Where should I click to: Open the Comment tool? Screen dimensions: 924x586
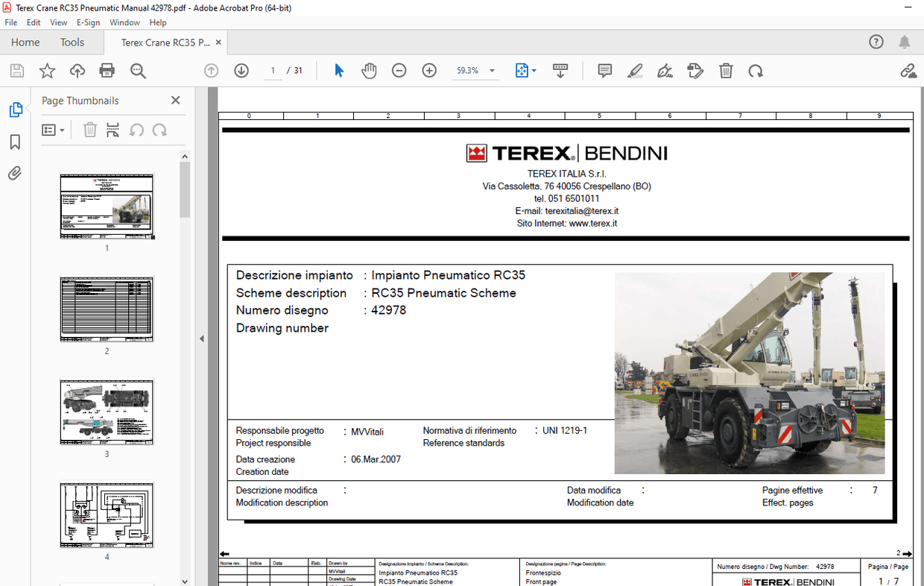[x=604, y=70]
